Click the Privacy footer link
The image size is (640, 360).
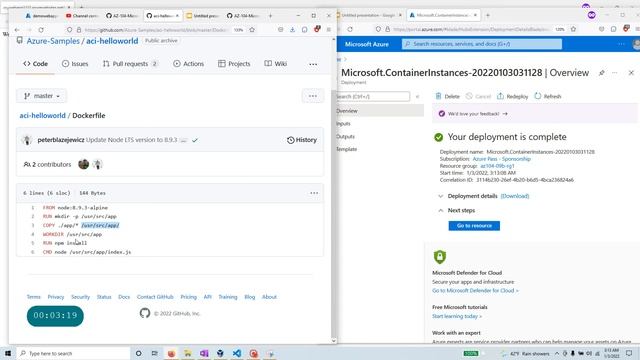[56, 297]
